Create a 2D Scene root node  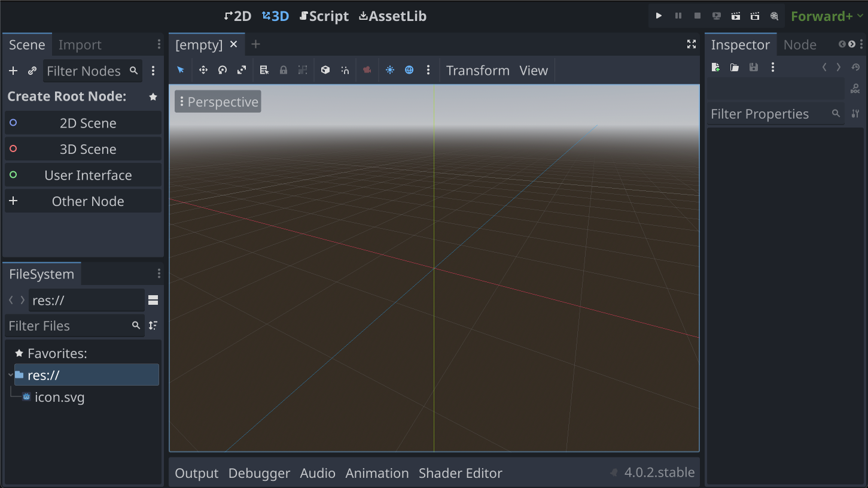click(x=83, y=123)
